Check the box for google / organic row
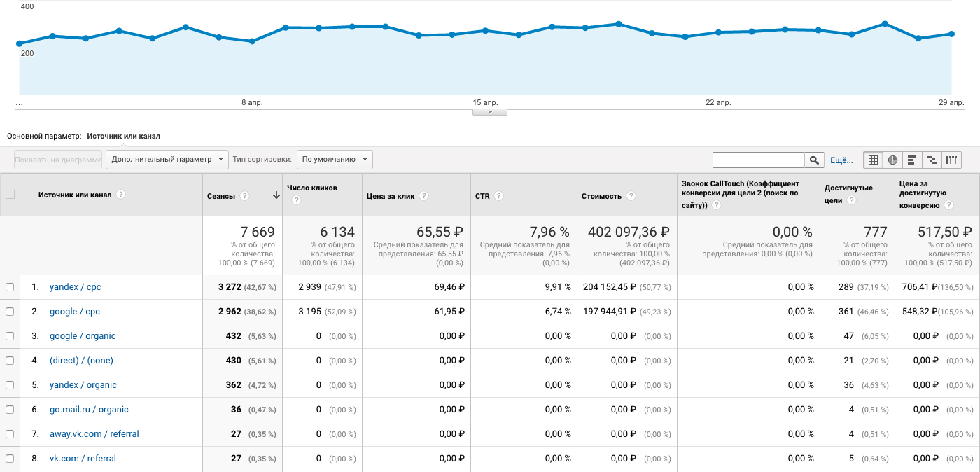The height and width of the screenshot is (472, 980). tap(10, 336)
